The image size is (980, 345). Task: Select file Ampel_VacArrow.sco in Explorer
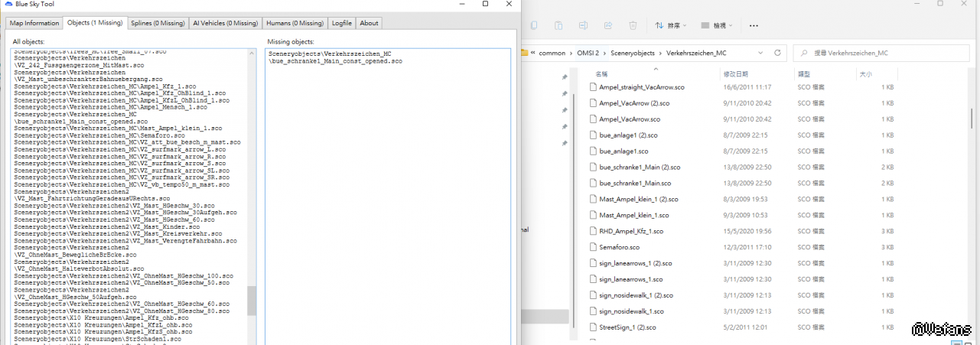[x=630, y=119]
